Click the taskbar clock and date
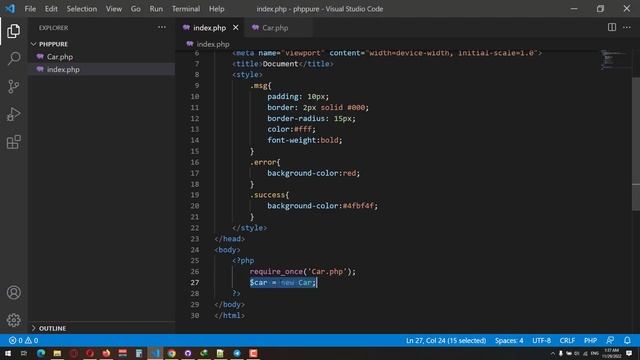This screenshot has height=360, width=640. 611,353
